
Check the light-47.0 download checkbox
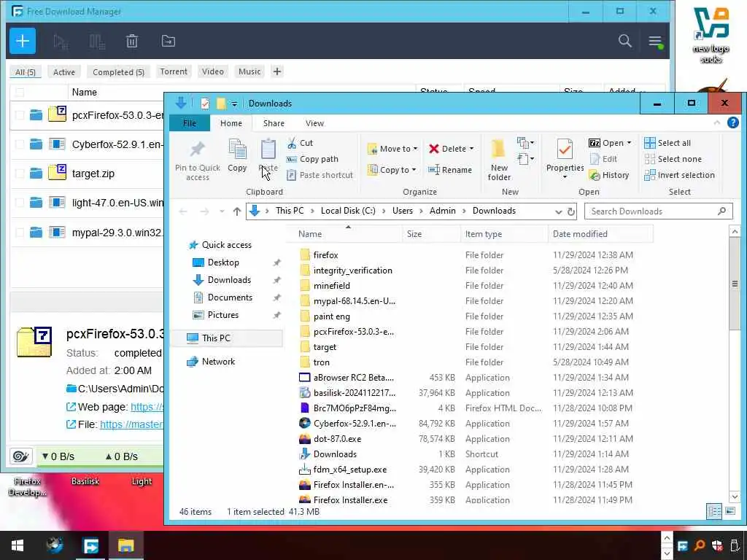20,203
